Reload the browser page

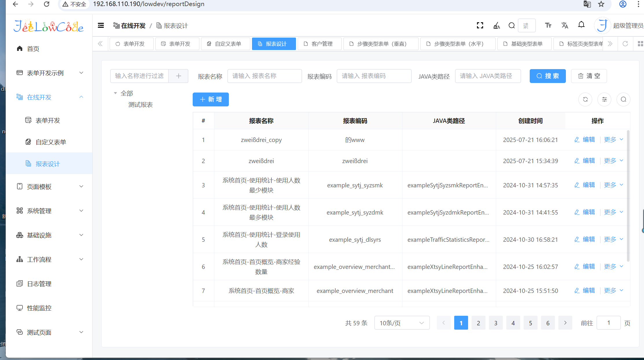point(46,4)
